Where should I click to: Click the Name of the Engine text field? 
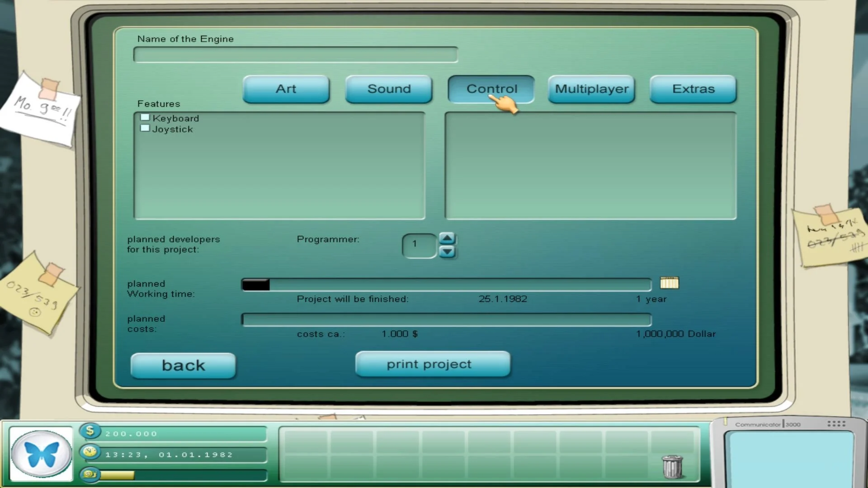click(295, 54)
